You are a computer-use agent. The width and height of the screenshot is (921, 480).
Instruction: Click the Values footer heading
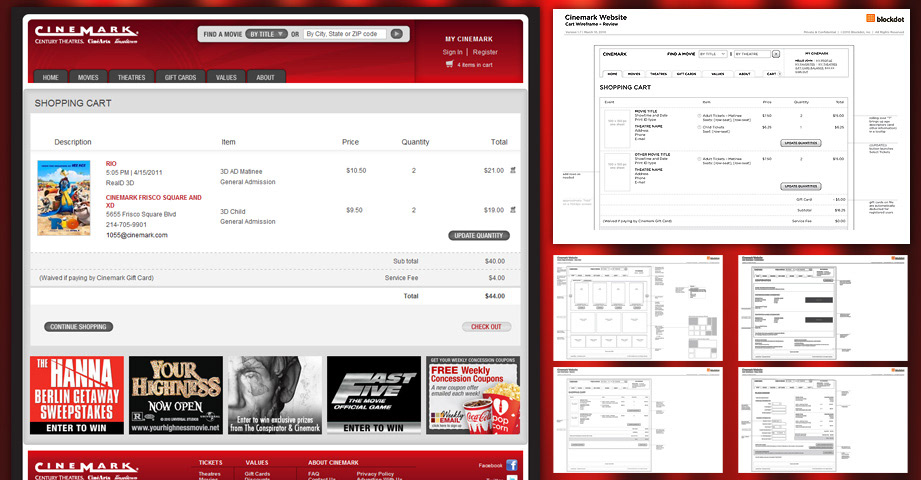click(x=257, y=463)
